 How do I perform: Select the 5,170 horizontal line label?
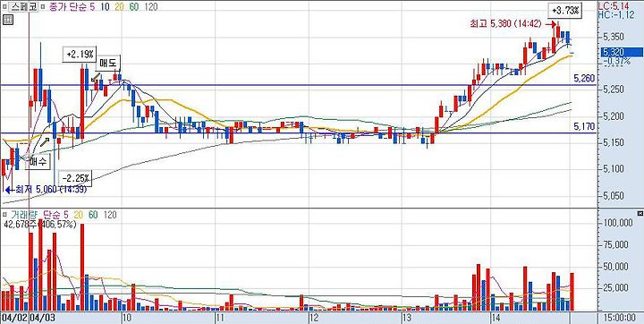(x=585, y=126)
